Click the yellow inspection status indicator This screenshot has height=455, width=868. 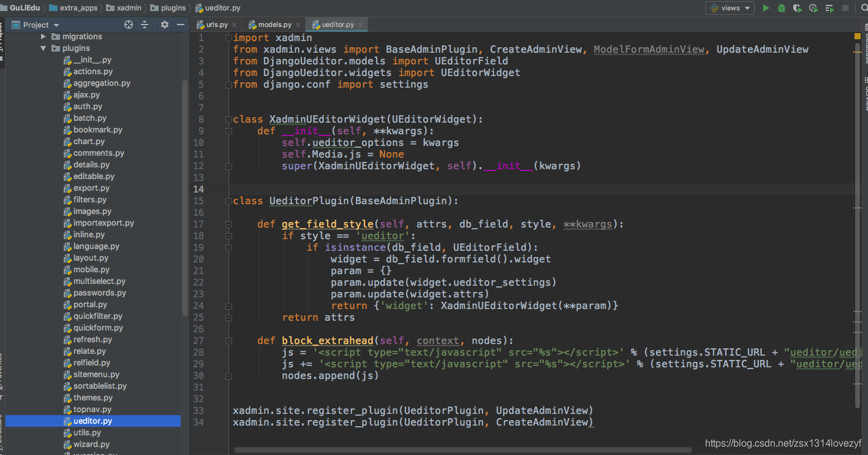point(858,37)
